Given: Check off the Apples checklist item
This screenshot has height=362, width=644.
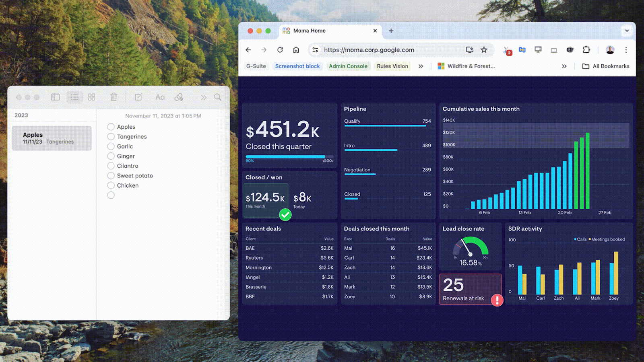Looking at the screenshot, I should (x=111, y=127).
